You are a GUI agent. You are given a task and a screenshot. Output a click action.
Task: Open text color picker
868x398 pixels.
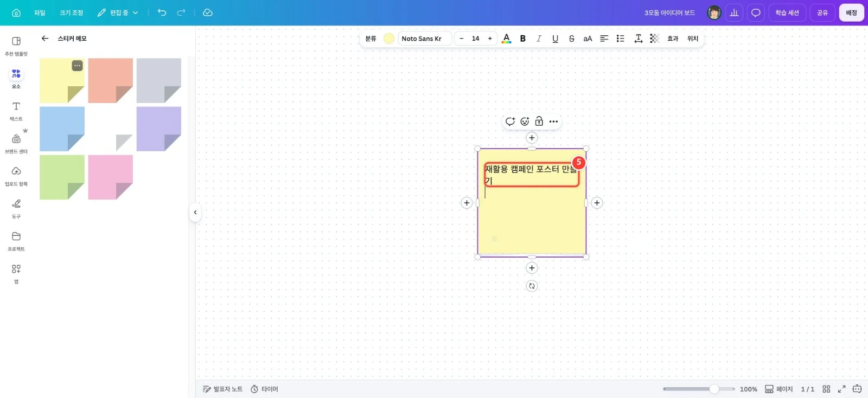(506, 38)
